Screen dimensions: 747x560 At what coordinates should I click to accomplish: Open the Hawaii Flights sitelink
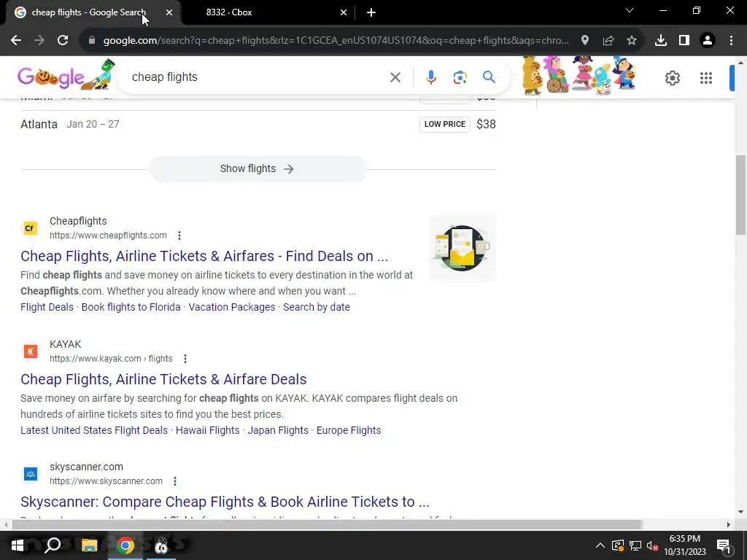pos(207,430)
